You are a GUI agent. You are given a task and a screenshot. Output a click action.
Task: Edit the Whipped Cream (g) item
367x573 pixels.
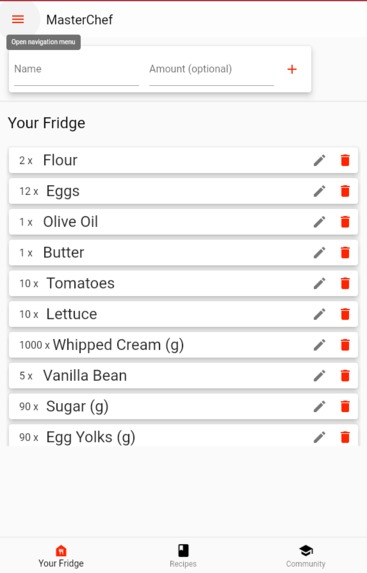319,345
